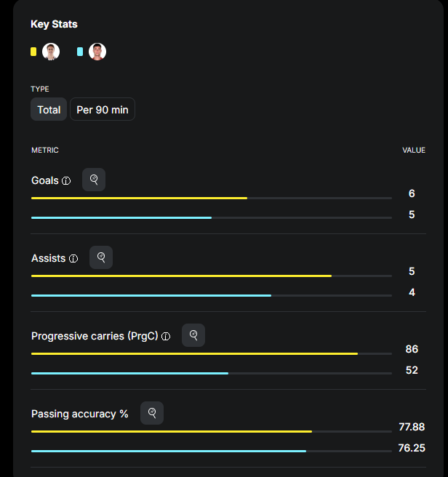
Task: Click the yellow player's avatar
Action: click(51, 52)
